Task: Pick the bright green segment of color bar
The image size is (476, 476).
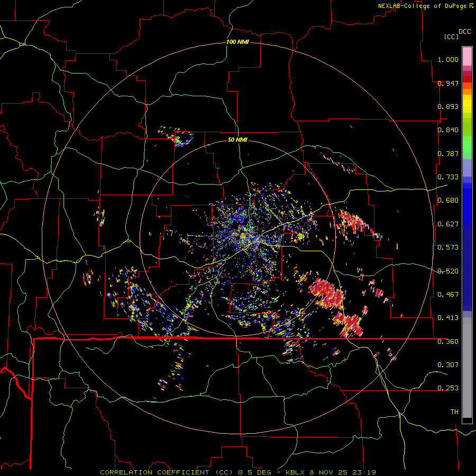Action: click(467, 144)
